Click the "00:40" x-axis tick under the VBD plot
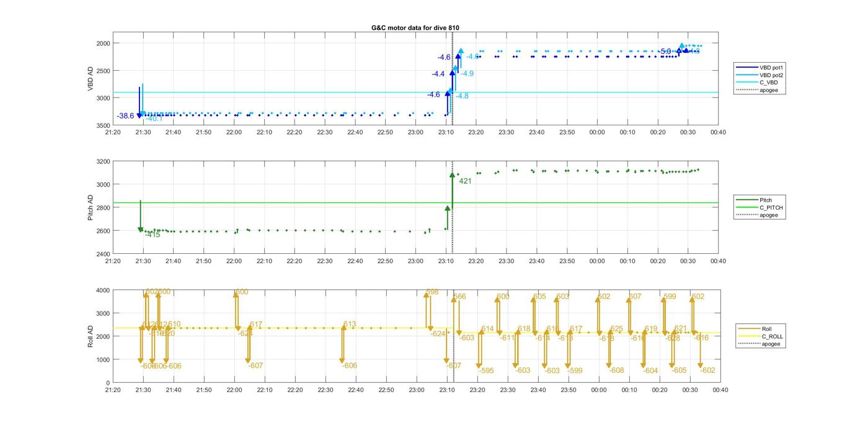 point(718,132)
